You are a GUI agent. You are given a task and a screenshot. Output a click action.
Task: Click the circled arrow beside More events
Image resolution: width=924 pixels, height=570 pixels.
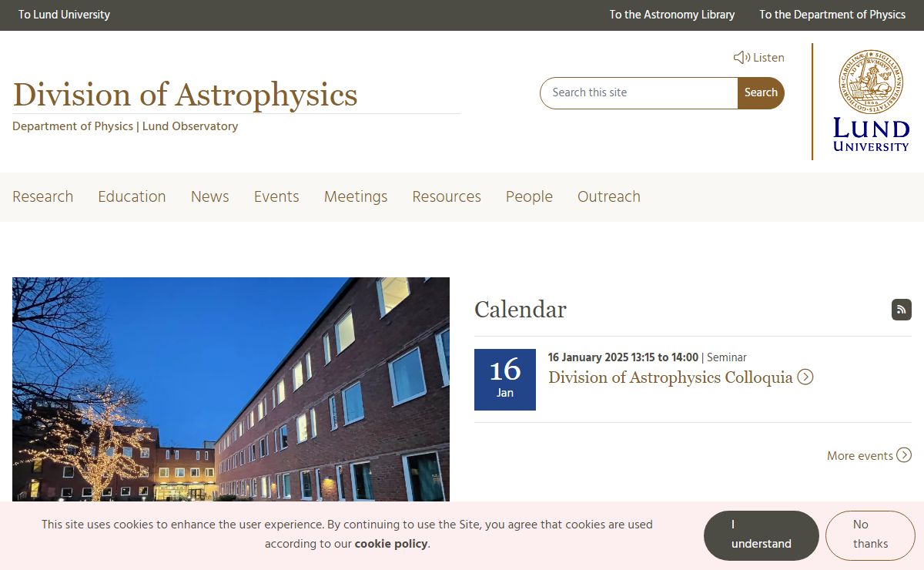[x=904, y=455]
